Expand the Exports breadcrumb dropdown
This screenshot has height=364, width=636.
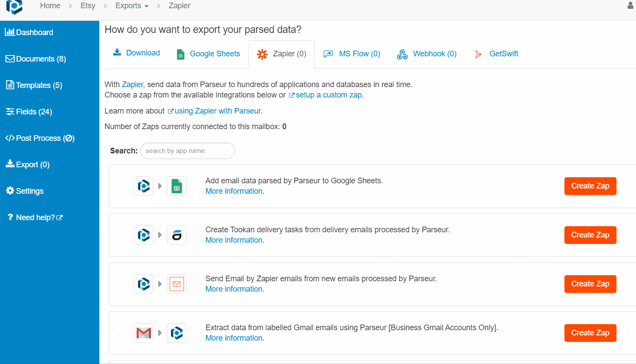point(132,6)
